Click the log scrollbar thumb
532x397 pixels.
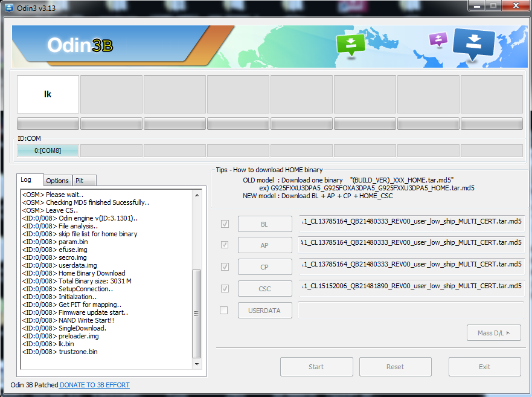pos(197,314)
